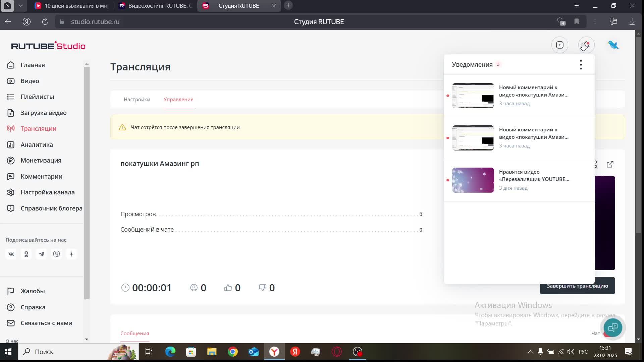Open the Viber social link icon
644x362 pixels.
(56, 254)
